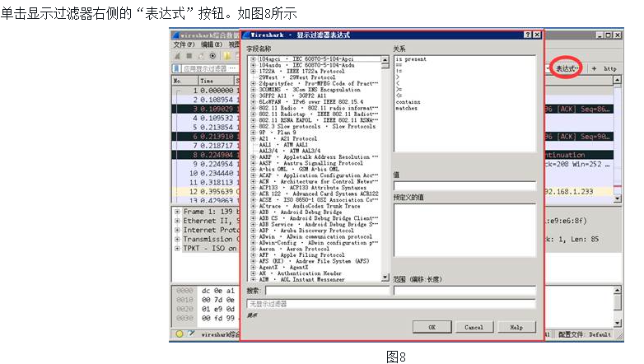Expand the 2dparityfec tree node
This screenshot has height=364, width=644.
(254, 83)
